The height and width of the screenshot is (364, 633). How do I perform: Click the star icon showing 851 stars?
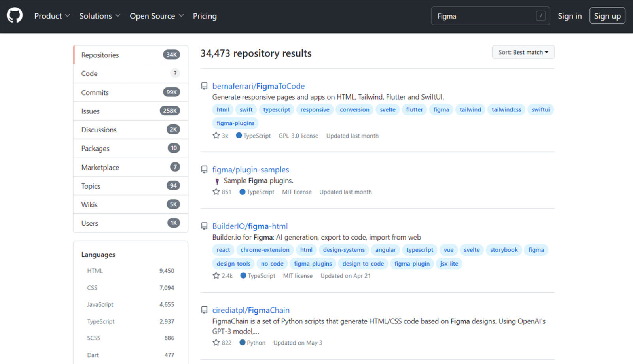216,192
